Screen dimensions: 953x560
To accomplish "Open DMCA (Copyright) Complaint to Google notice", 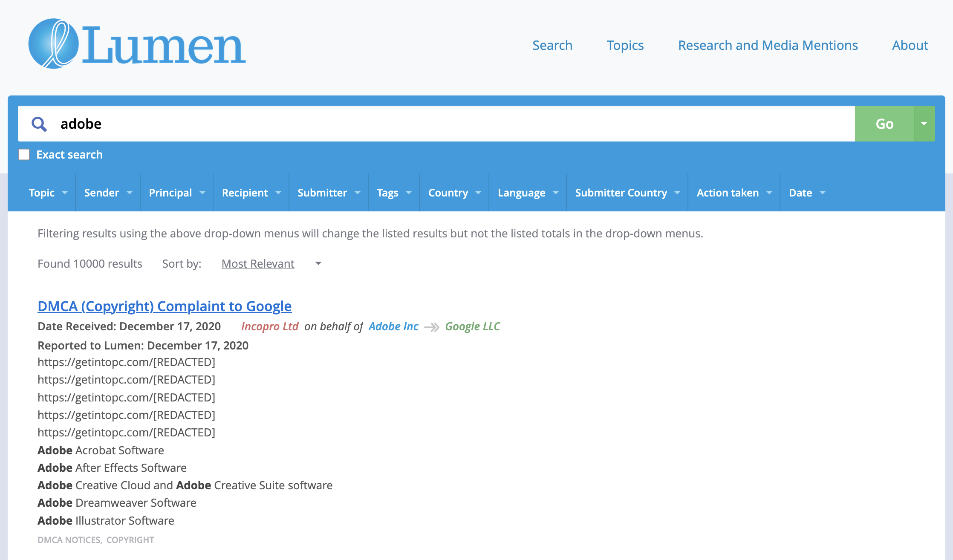I will [x=165, y=306].
